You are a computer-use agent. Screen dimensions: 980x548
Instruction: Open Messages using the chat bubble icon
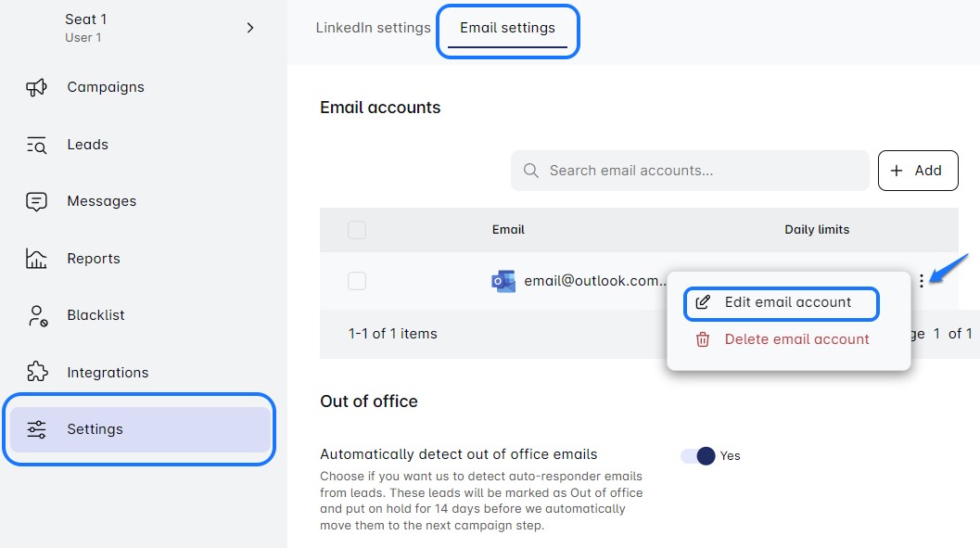point(37,200)
